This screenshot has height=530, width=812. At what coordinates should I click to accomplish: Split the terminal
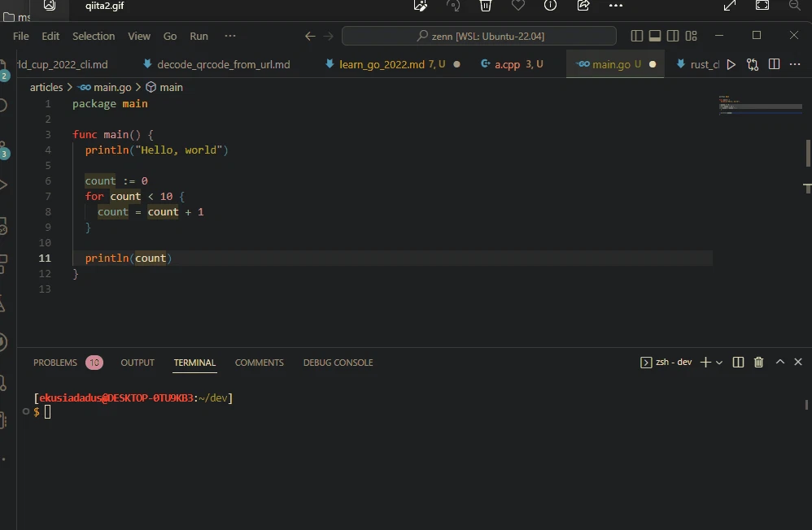pos(739,363)
